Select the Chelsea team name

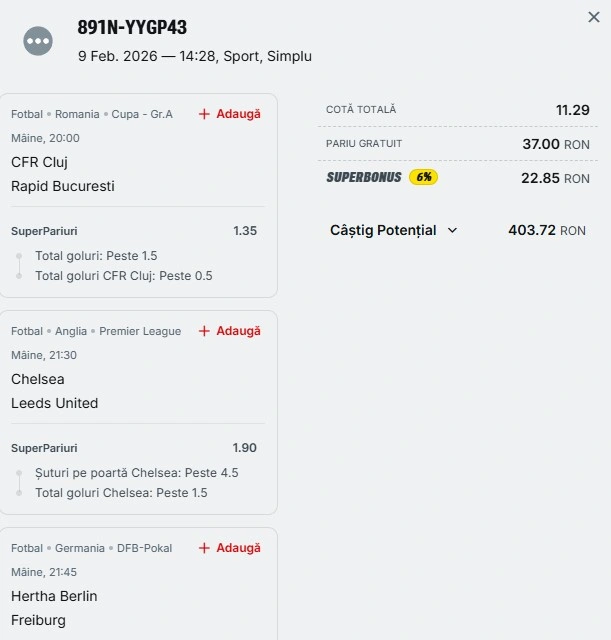38,379
